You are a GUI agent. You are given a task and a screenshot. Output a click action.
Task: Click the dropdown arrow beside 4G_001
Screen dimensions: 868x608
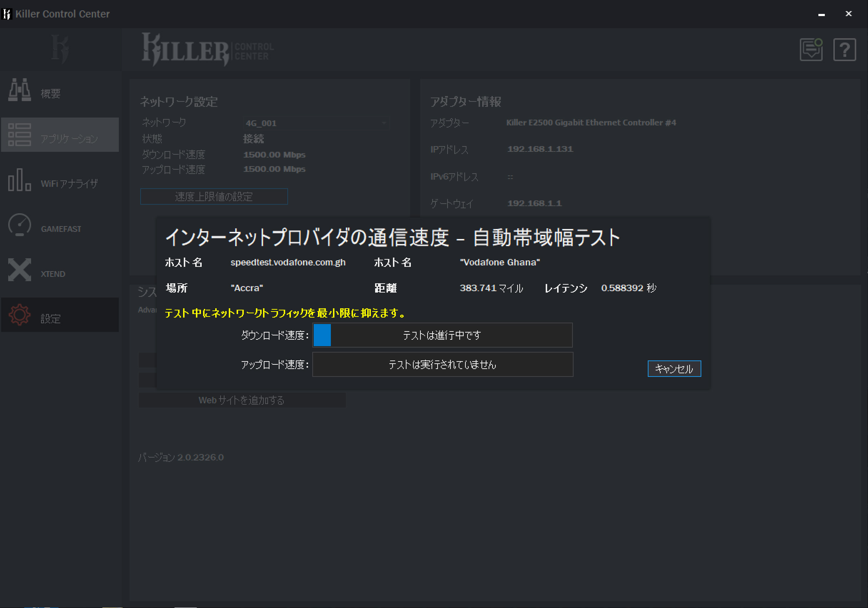[384, 123]
